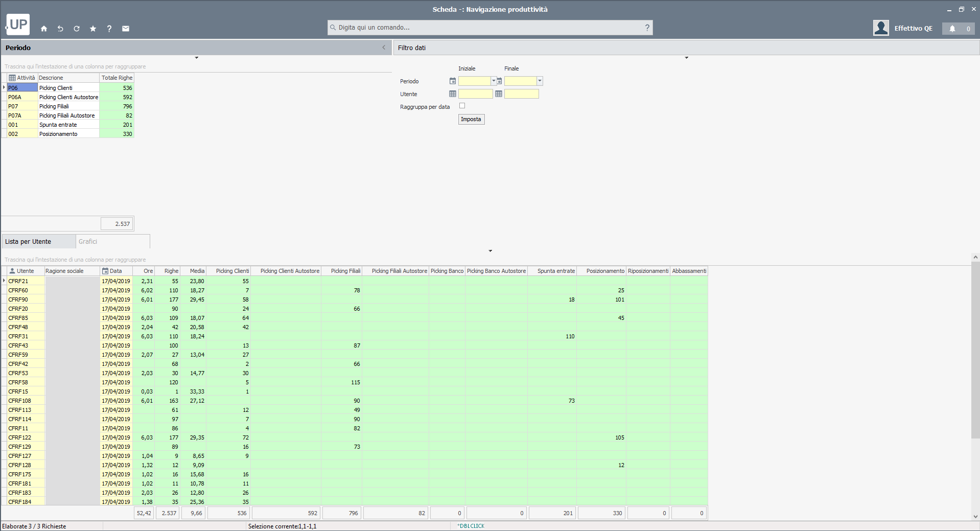The width and height of the screenshot is (980, 531).
Task: Expand the arrow above the user list grid
Action: point(491,251)
